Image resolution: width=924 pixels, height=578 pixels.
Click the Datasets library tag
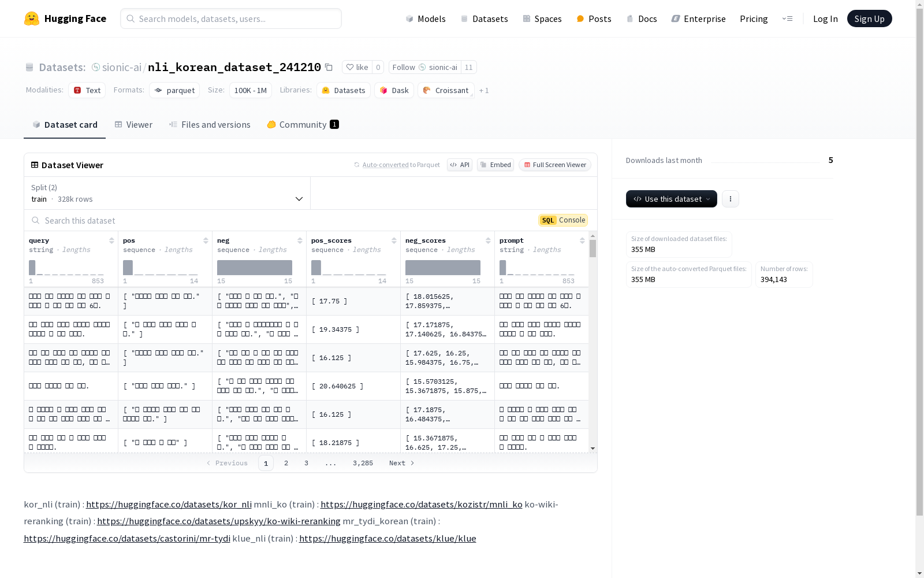(344, 90)
